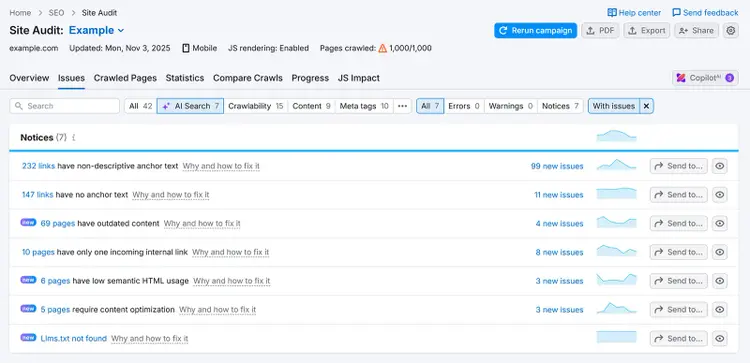Filter by Crawlability category
This screenshot has width=750, height=363.
point(256,106)
